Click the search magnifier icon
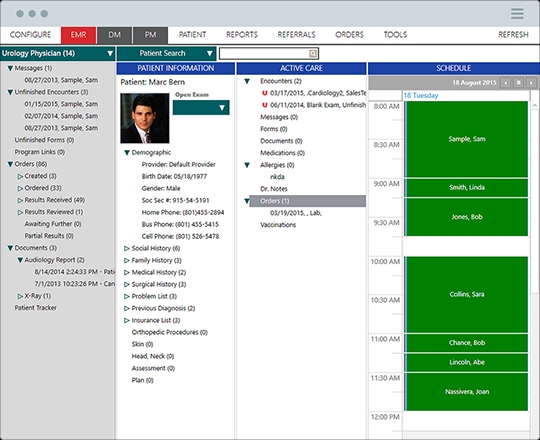This screenshot has width=540, height=440. tap(313, 53)
